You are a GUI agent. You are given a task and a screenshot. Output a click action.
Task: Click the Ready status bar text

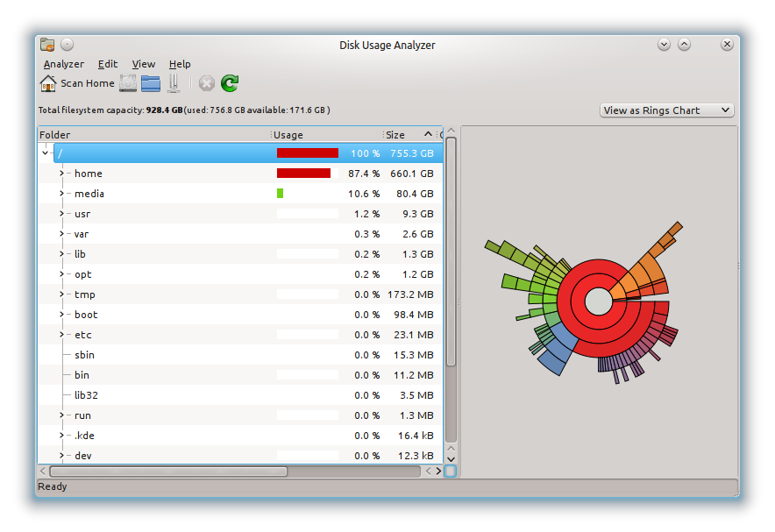click(x=52, y=486)
